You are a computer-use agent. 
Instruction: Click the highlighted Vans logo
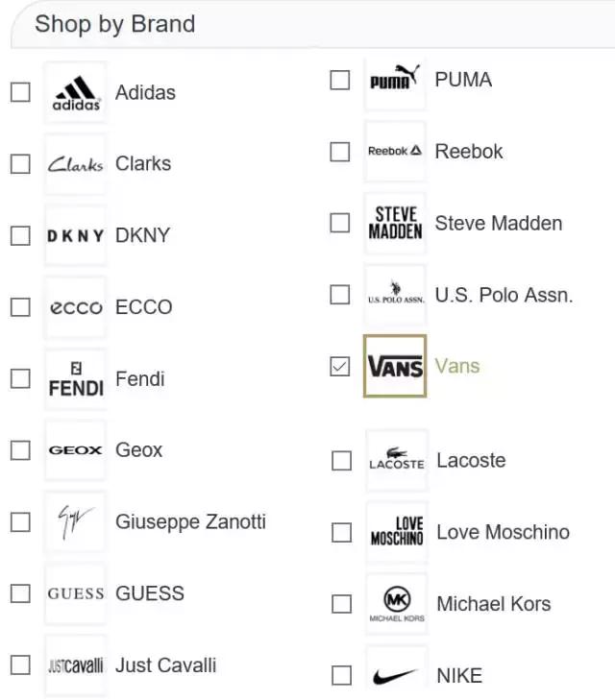click(395, 367)
